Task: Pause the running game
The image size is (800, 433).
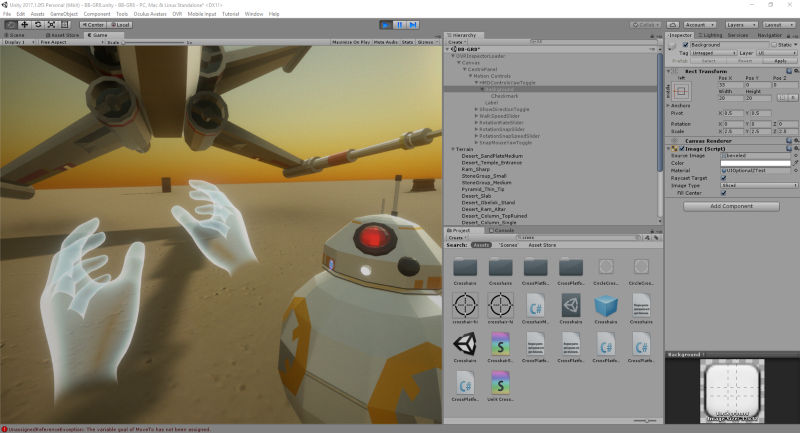Action: (400, 24)
